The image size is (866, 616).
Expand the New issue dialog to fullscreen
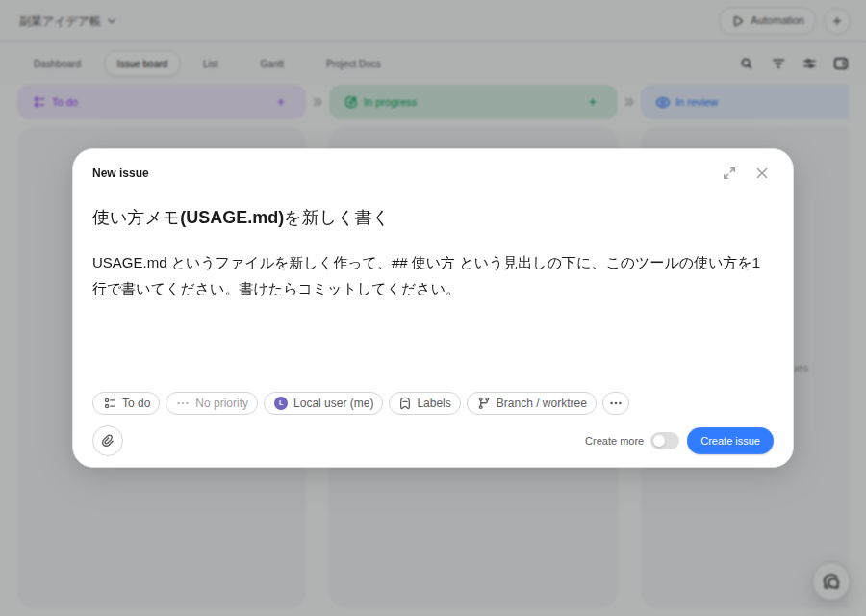coord(729,173)
